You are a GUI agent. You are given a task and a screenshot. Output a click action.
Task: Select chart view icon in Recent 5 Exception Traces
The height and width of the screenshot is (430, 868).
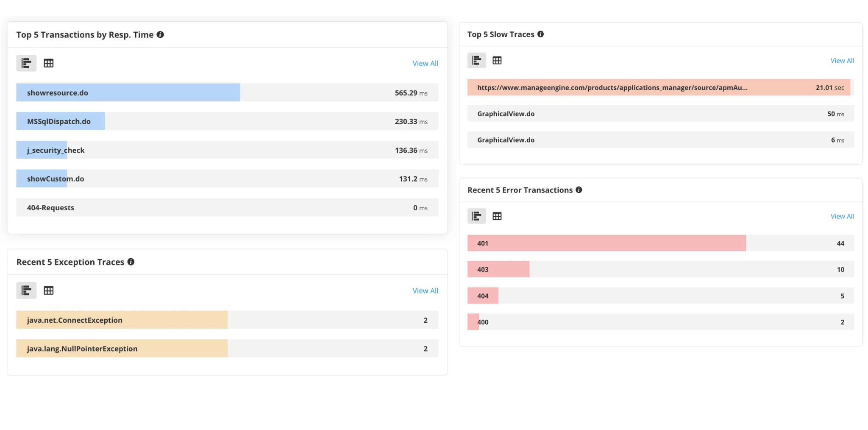[x=26, y=290]
